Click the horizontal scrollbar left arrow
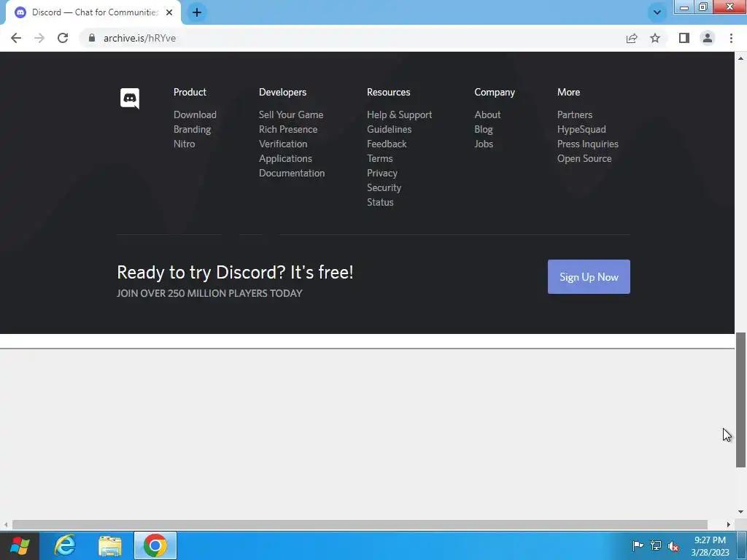The width and height of the screenshot is (747, 560). click(6, 524)
